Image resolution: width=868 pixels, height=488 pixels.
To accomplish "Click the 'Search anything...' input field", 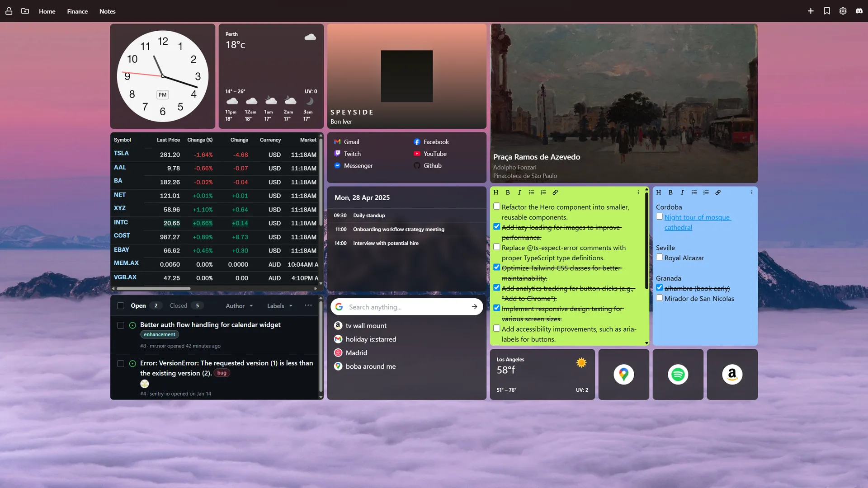I will [x=407, y=307].
